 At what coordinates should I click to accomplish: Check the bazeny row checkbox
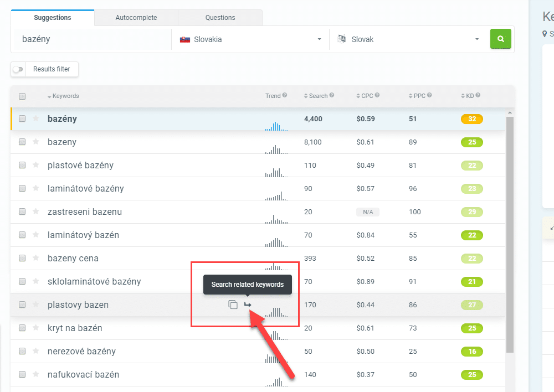22,142
